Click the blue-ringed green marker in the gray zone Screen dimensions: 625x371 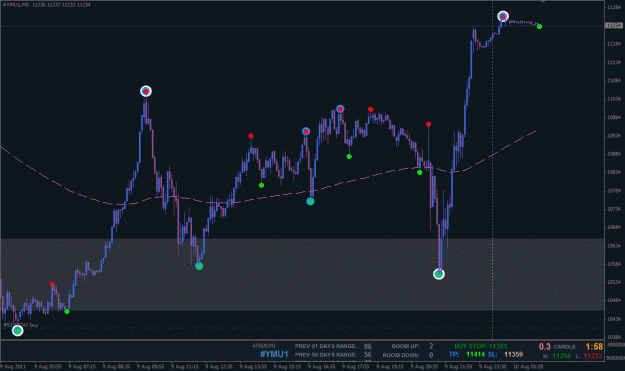pyautogui.click(x=199, y=266)
